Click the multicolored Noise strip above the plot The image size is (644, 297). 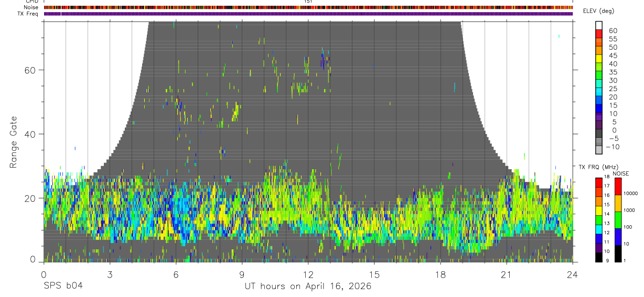[308, 7]
